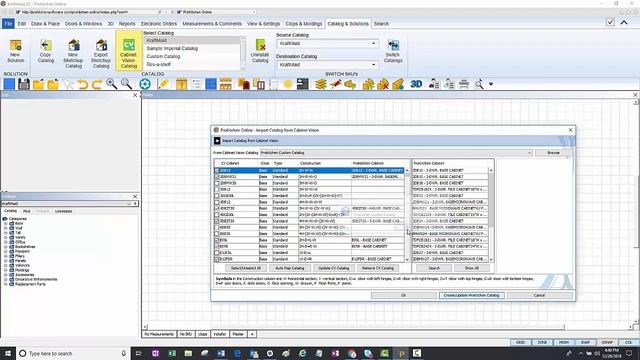The width and height of the screenshot is (640, 360).
Task: Open the KraftMaid dropdown in the Catalog panel
Action: click(129, 203)
